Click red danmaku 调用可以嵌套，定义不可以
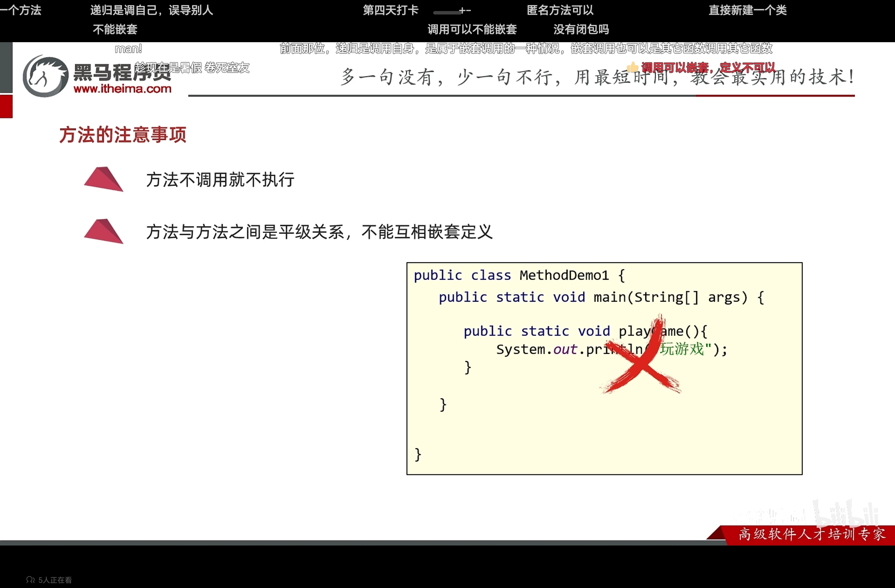Viewport: 895px width, 588px height. [708, 68]
